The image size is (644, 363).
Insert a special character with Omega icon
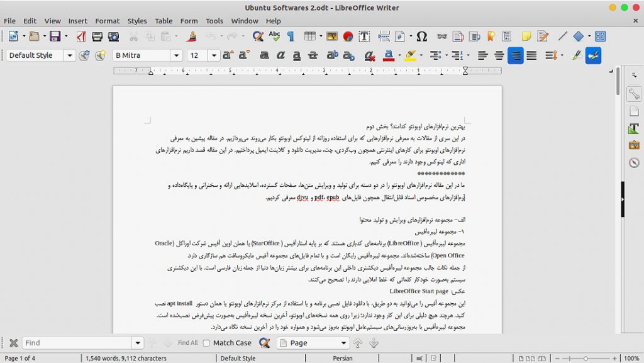422,36
